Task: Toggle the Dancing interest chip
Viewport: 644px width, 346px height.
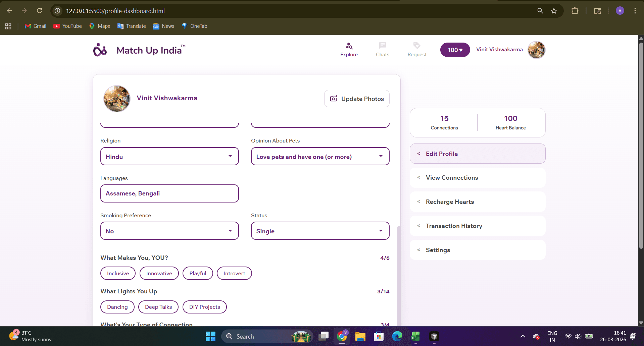Action: coord(117,307)
